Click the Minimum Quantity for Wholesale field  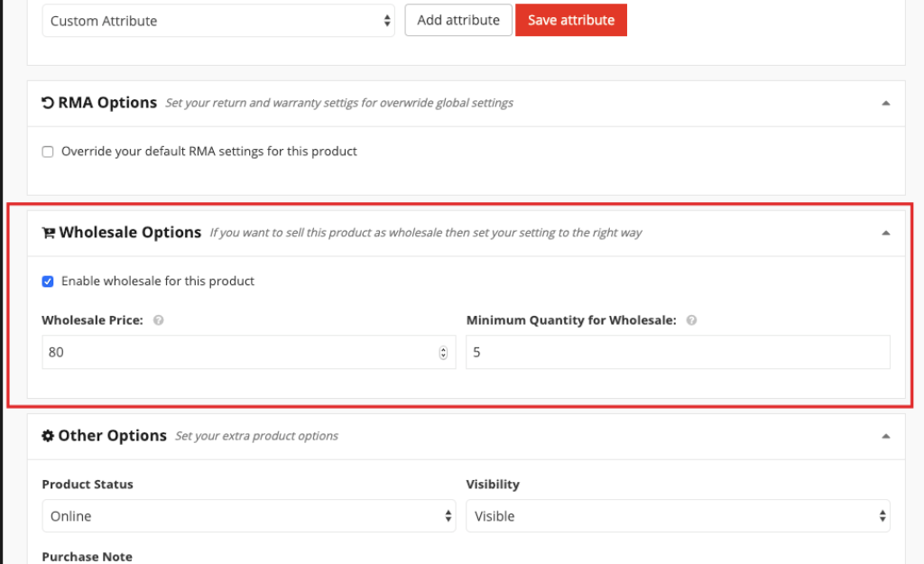[677, 353]
